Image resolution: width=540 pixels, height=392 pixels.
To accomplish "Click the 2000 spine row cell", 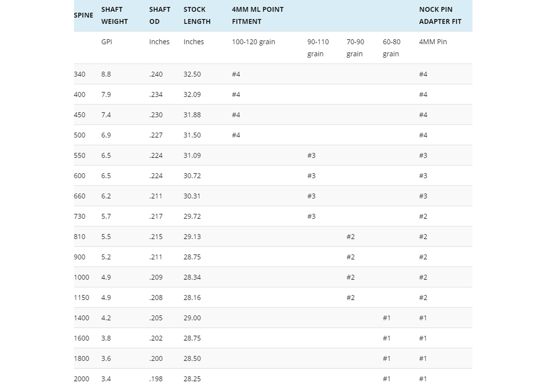I will pos(81,379).
